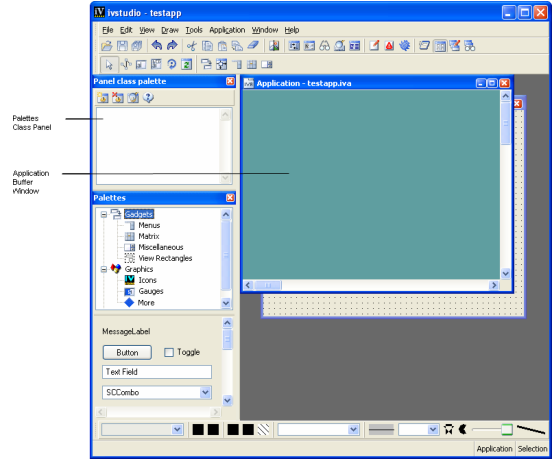The width and height of the screenshot is (560, 461).
Task: Click the binoculars find icon
Action: pos(324,46)
